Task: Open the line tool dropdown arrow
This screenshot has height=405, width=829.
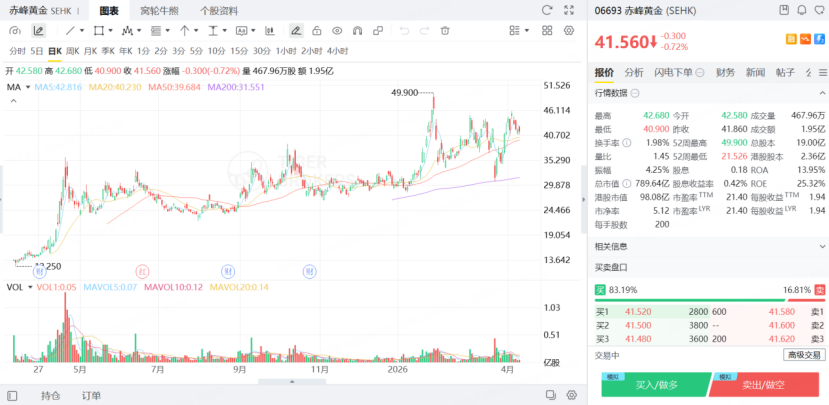Action: click(81, 31)
